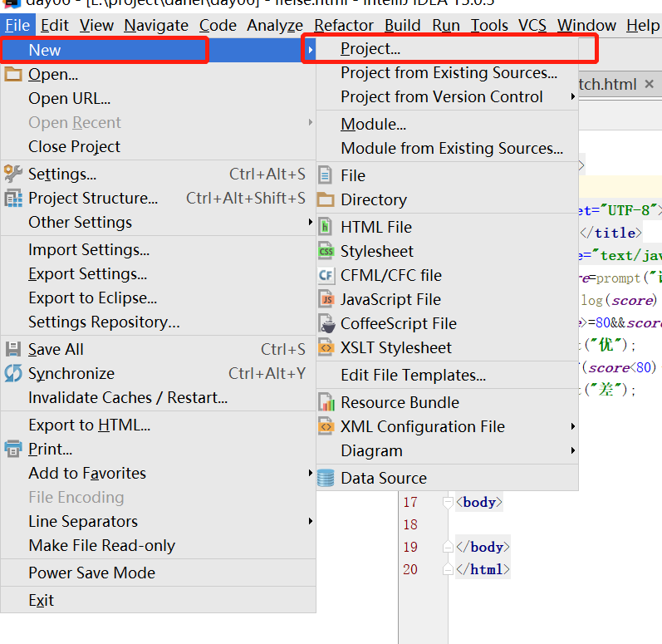The width and height of the screenshot is (662, 644).
Task: Click the Project Structure icon
Action: coord(13,198)
